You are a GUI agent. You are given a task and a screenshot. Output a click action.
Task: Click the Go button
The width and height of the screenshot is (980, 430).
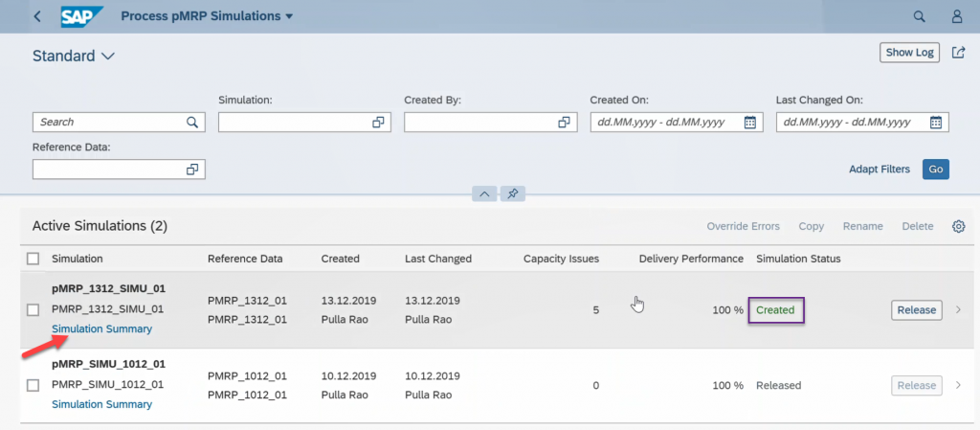[936, 169]
